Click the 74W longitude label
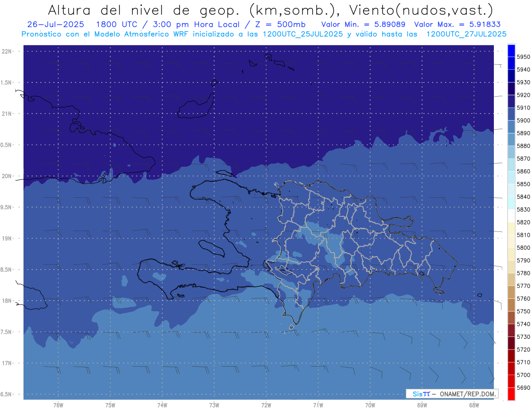Viewport: 532px width, 411px height. tap(162, 405)
